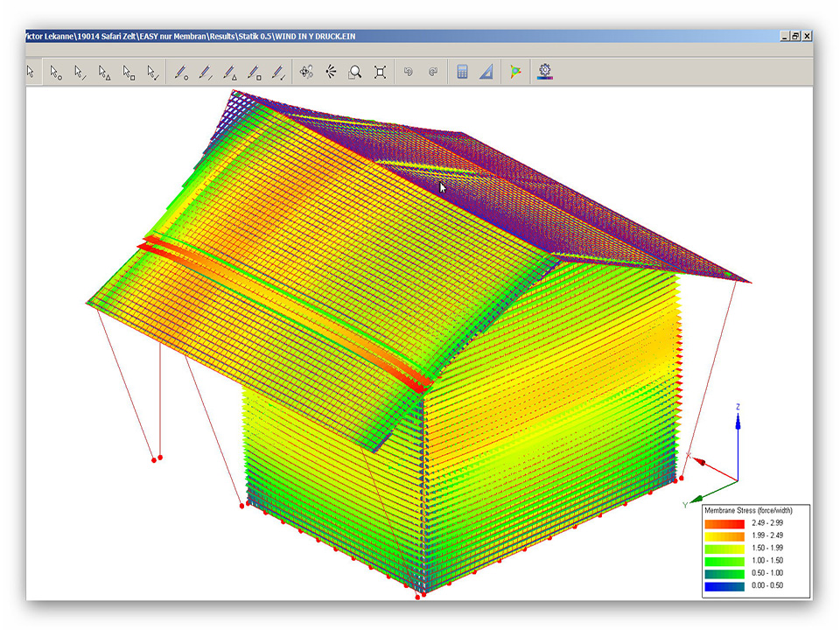Click the blue 0.00 - 0.50 legend swatch
The height and width of the screenshot is (630, 840).
click(x=724, y=586)
